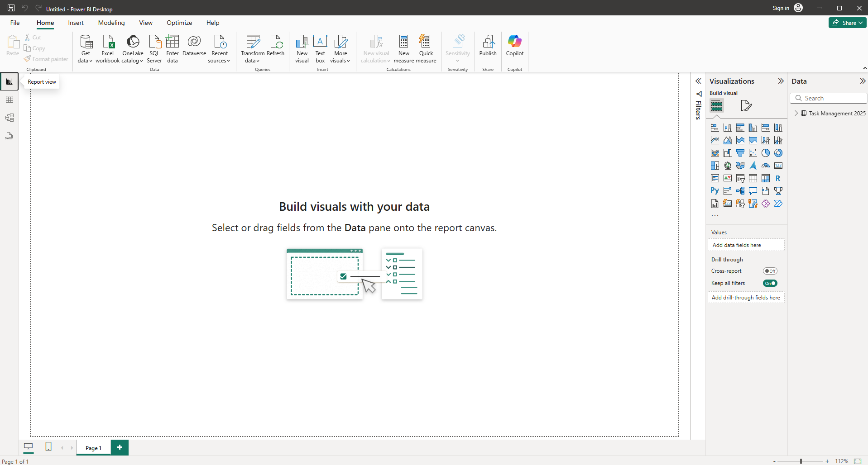
Task: Choose the Python visual icon
Action: (x=715, y=191)
